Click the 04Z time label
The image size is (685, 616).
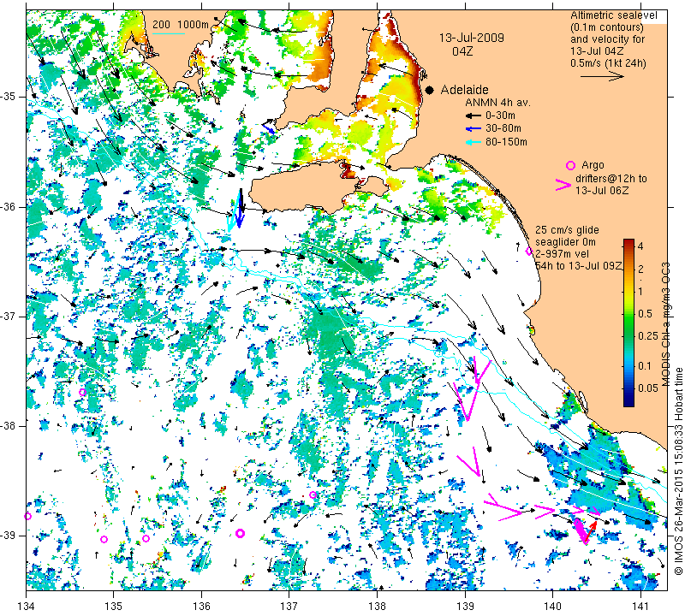tap(462, 51)
